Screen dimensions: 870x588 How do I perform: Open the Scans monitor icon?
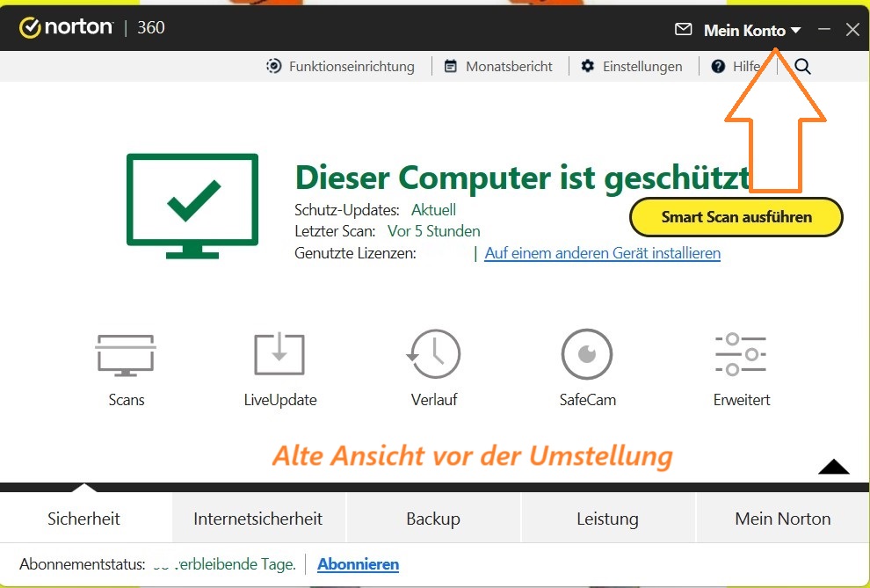click(x=126, y=355)
